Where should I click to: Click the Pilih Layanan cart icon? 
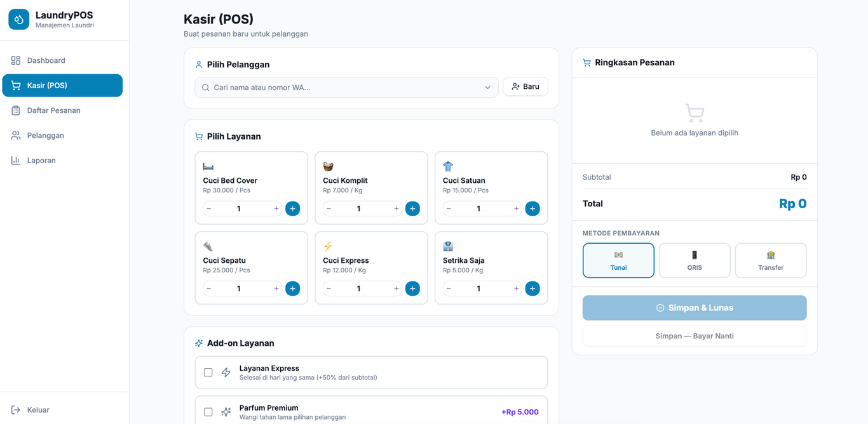(x=199, y=136)
